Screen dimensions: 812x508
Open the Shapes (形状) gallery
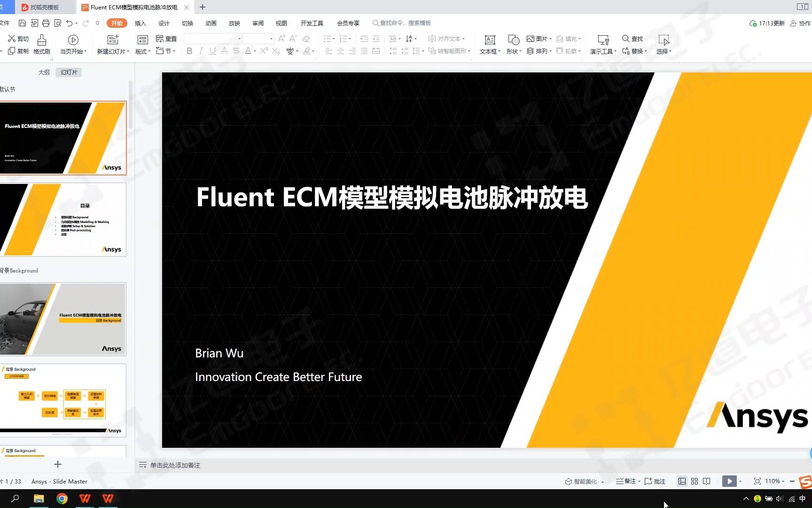tap(514, 45)
